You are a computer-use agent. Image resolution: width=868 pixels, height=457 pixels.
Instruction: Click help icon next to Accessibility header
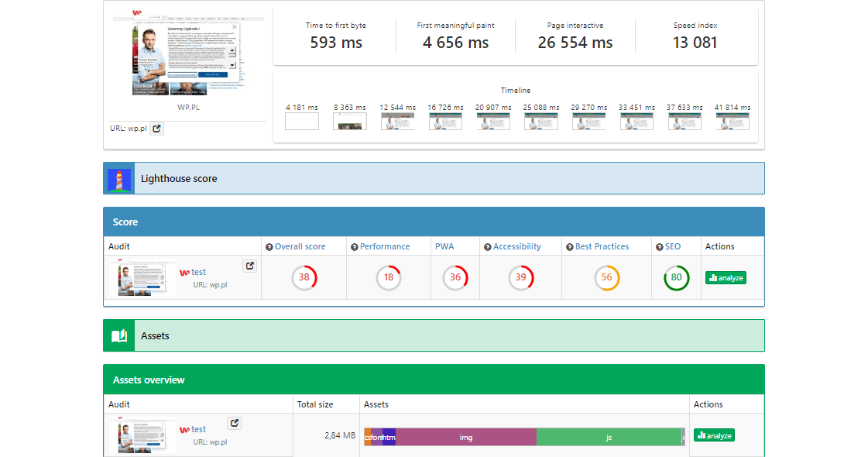point(488,247)
